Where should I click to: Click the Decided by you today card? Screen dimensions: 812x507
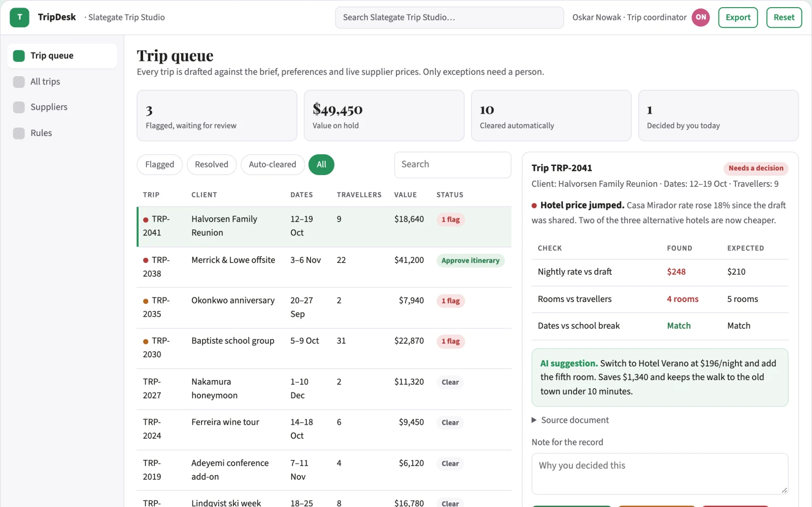(x=718, y=116)
